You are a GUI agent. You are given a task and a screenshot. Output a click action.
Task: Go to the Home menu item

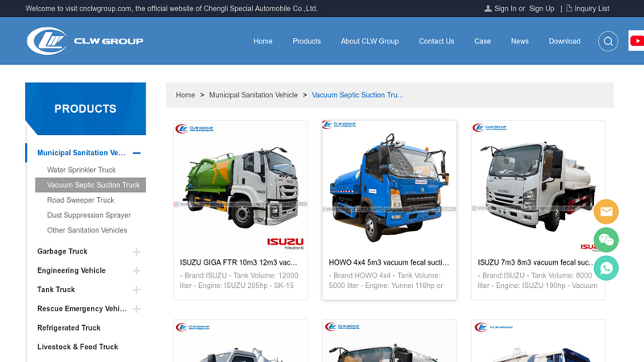click(x=263, y=41)
